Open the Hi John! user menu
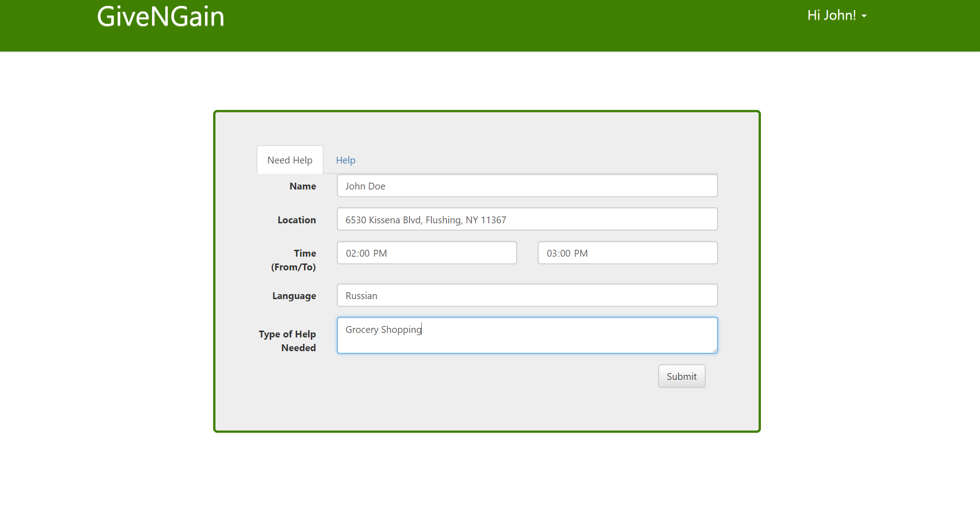 coord(831,16)
